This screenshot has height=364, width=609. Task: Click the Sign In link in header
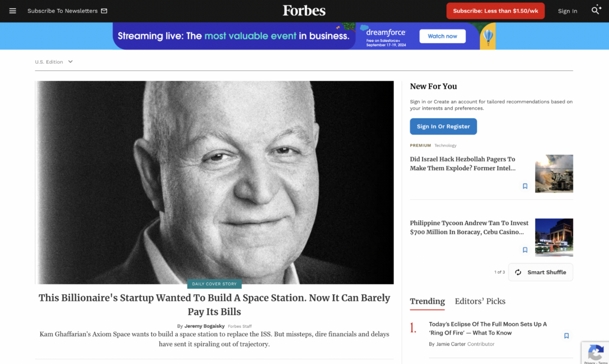(567, 11)
